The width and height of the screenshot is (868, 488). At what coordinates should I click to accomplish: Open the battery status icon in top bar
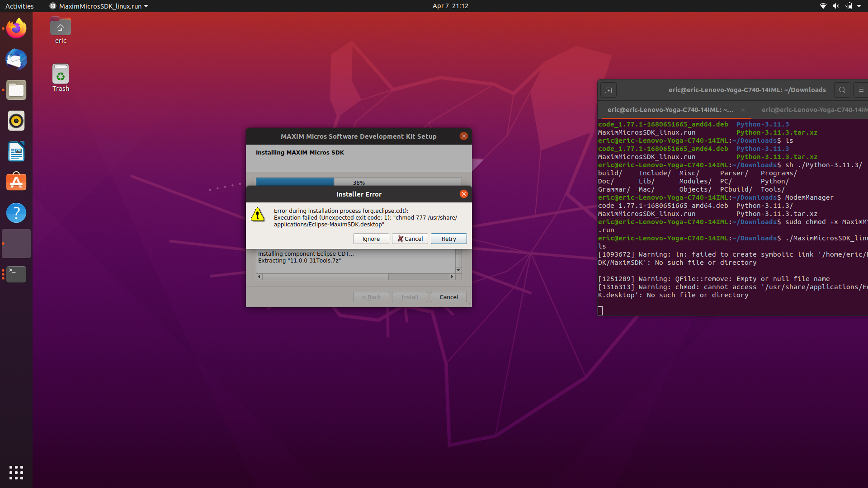(x=849, y=6)
